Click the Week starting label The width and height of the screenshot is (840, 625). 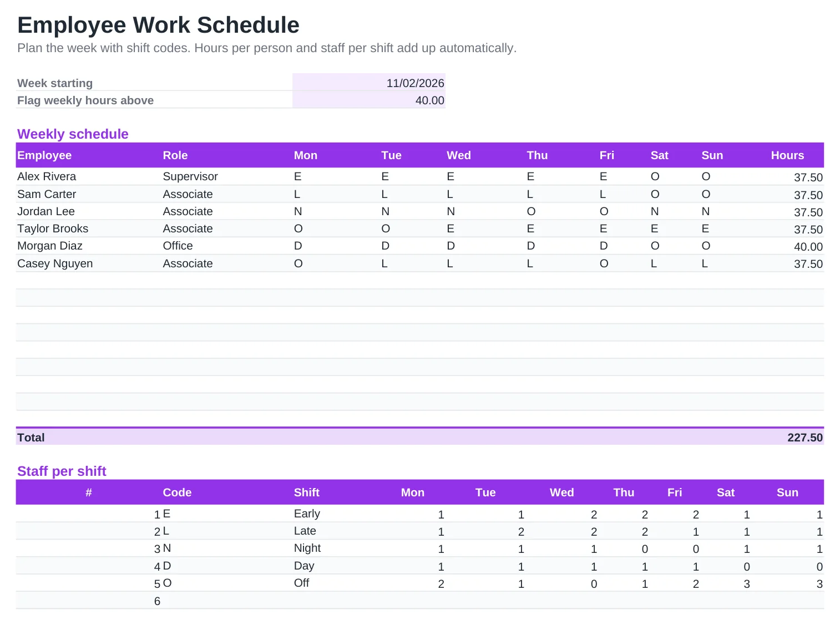click(55, 83)
